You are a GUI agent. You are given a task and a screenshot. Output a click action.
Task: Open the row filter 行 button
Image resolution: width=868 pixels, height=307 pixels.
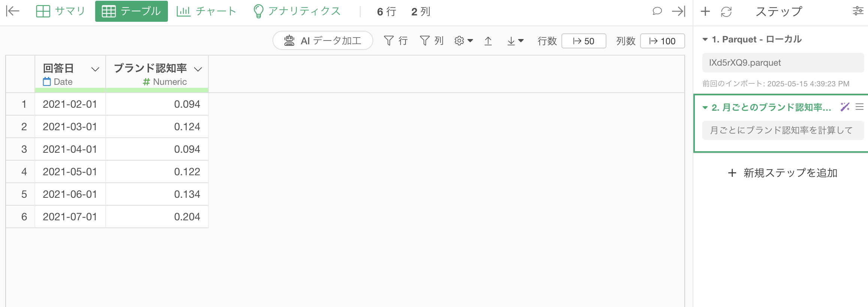396,41
